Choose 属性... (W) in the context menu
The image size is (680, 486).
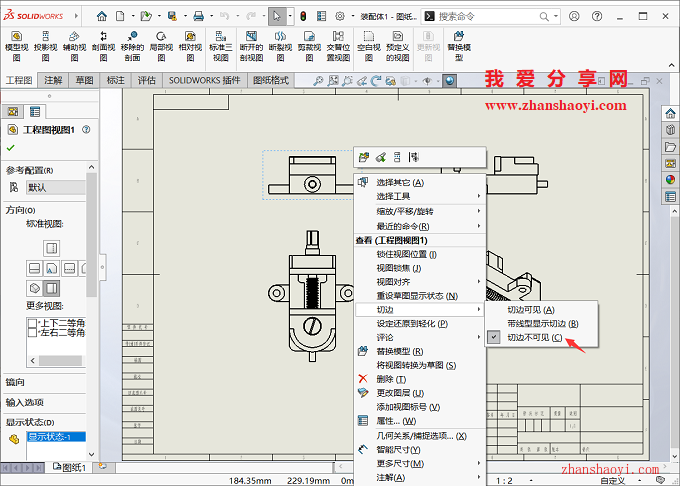[x=420, y=421]
